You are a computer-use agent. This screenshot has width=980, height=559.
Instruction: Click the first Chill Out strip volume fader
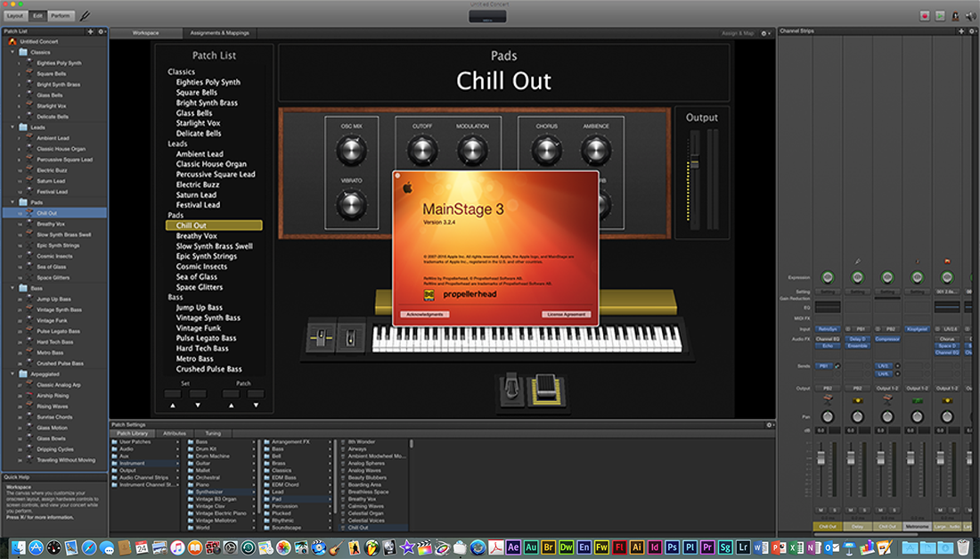coord(821,459)
